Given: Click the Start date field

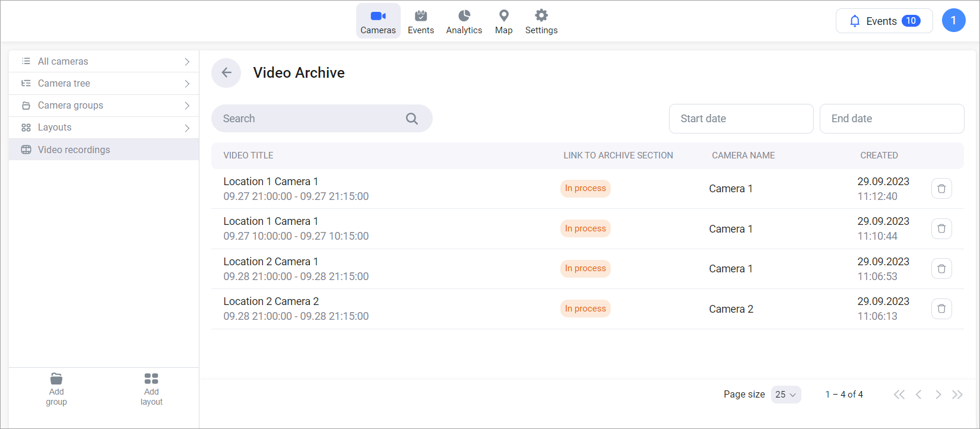Looking at the screenshot, I should [x=740, y=119].
